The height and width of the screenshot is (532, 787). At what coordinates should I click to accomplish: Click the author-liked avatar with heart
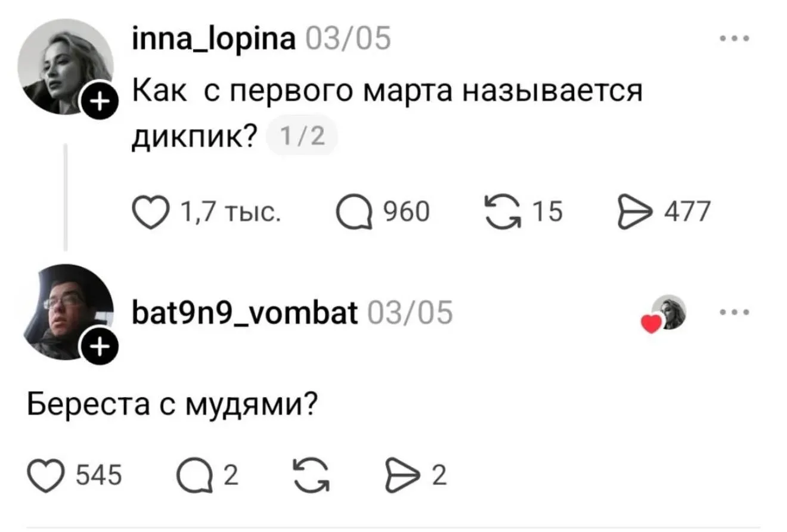(x=667, y=313)
